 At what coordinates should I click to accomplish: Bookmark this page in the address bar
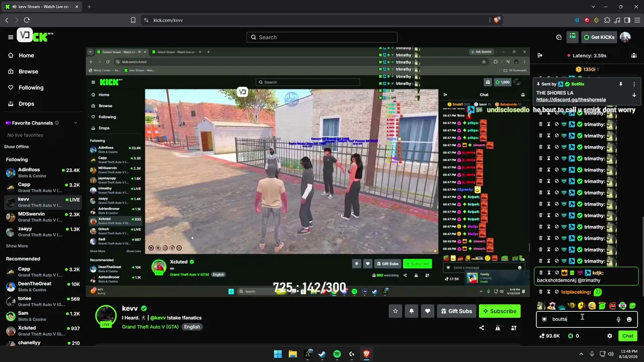point(133,20)
